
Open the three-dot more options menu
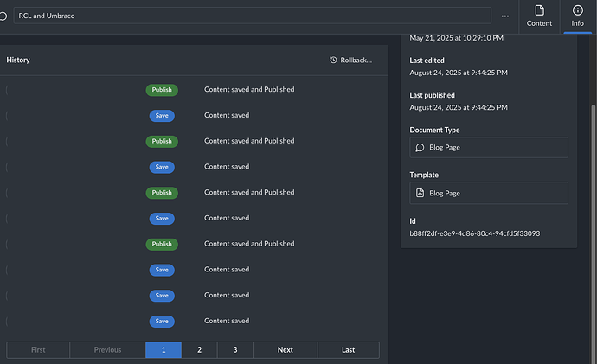click(x=505, y=16)
